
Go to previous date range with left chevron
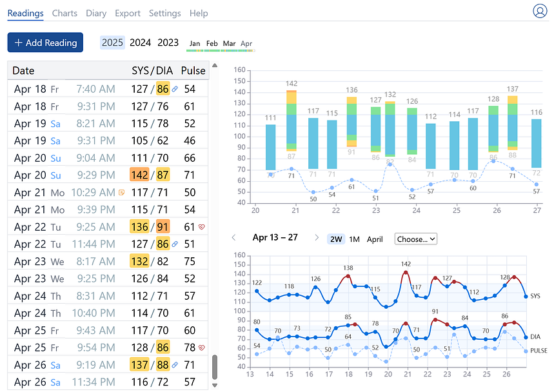(x=234, y=238)
